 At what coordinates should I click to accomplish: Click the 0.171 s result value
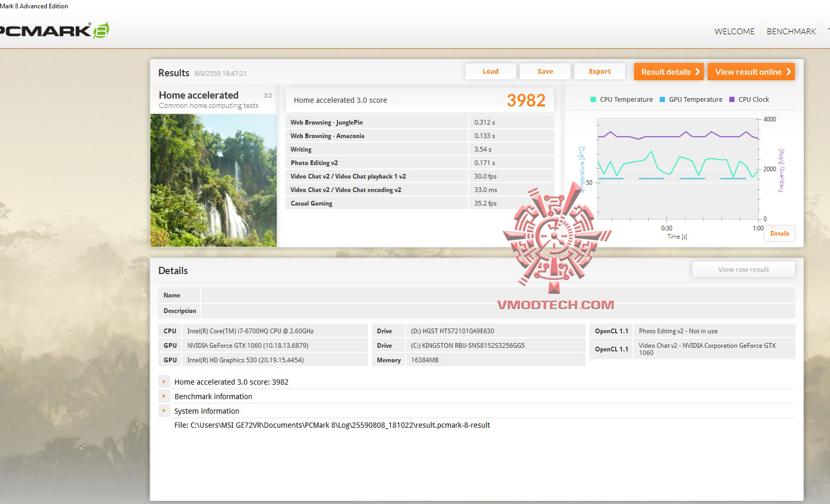(484, 163)
